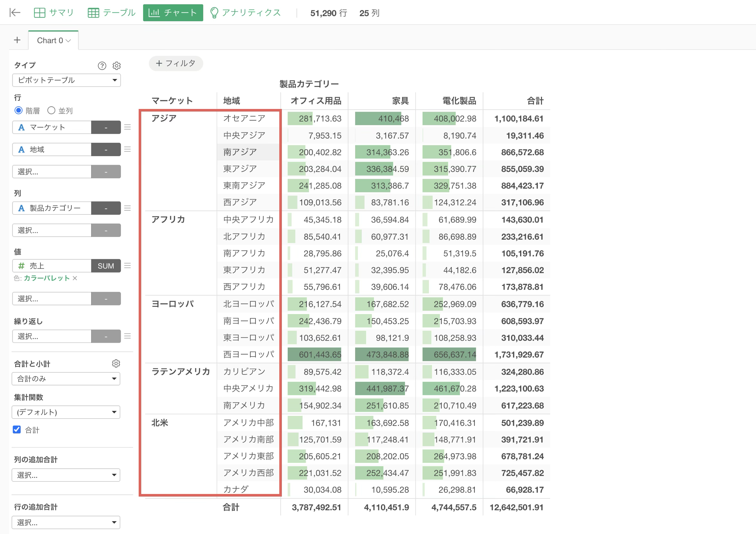Open the 合計のみ dropdown
This screenshot has width=756, height=534.
coord(66,378)
